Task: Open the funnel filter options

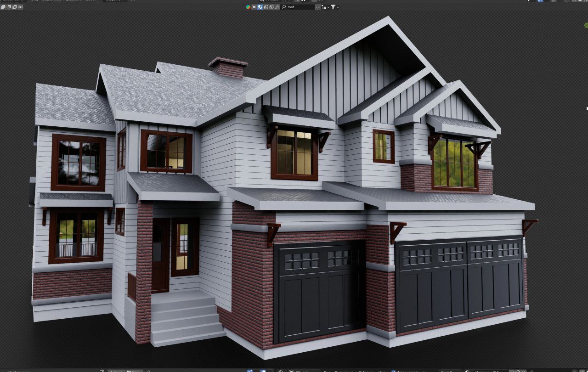Action: click(335, 7)
